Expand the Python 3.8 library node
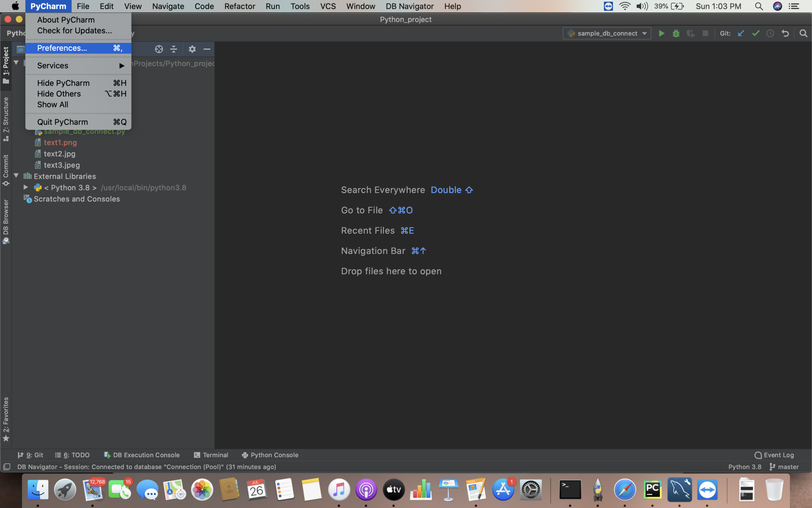This screenshot has height=508, width=812. [26, 187]
